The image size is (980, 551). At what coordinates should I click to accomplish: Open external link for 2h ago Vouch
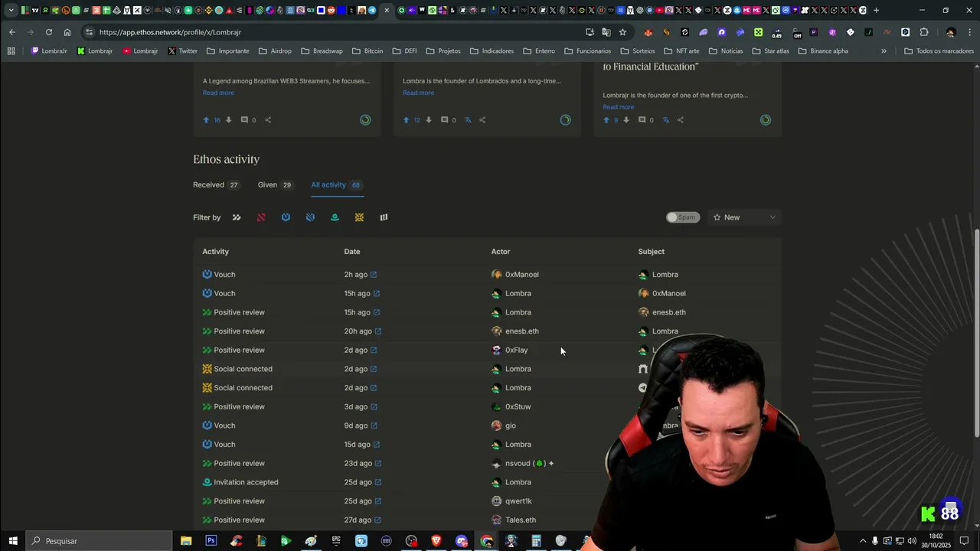tap(374, 275)
